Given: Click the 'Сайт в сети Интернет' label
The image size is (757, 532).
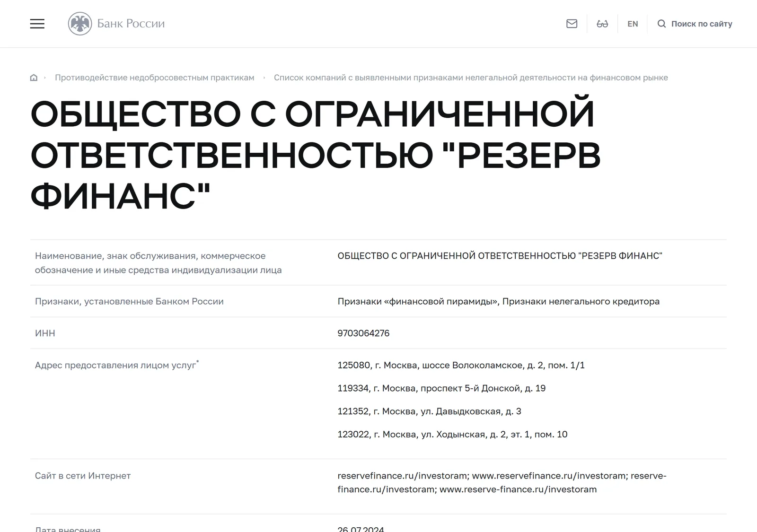Looking at the screenshot, I should (x=83, y=476).
